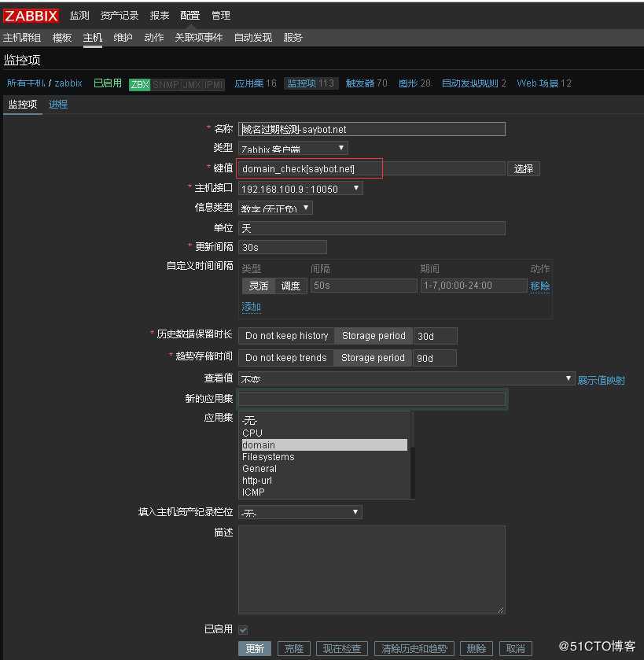Open Web 场景 12 link
Image resolution: width=644 pixels, height=660 pixels.
coord(544,83)
